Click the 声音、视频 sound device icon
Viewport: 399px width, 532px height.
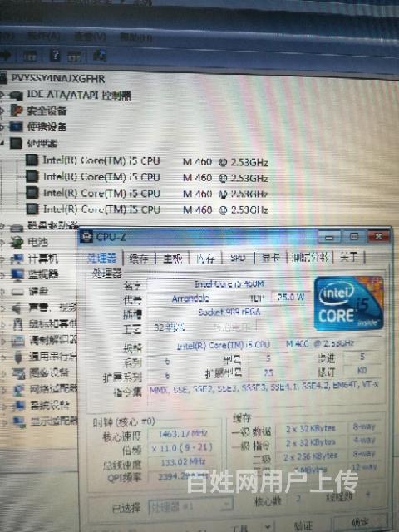[x=17, y=308]
